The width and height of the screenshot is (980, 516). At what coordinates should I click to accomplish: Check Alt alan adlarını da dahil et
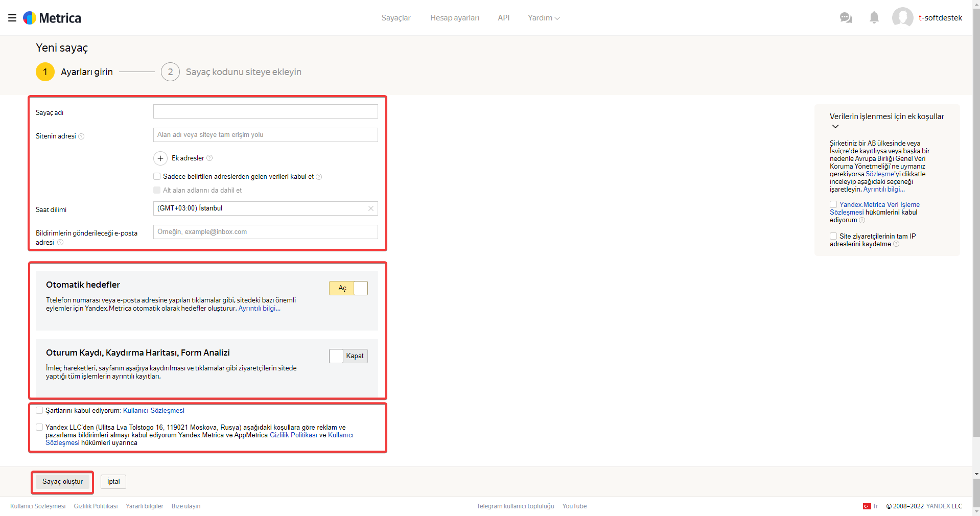157,190
